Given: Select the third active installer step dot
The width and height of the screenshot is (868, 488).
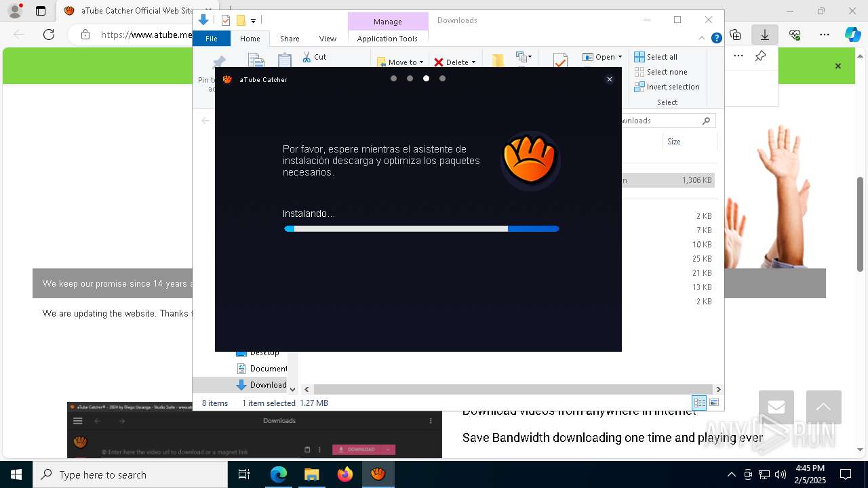Looking at the screenshot, I should pos(426,79).
